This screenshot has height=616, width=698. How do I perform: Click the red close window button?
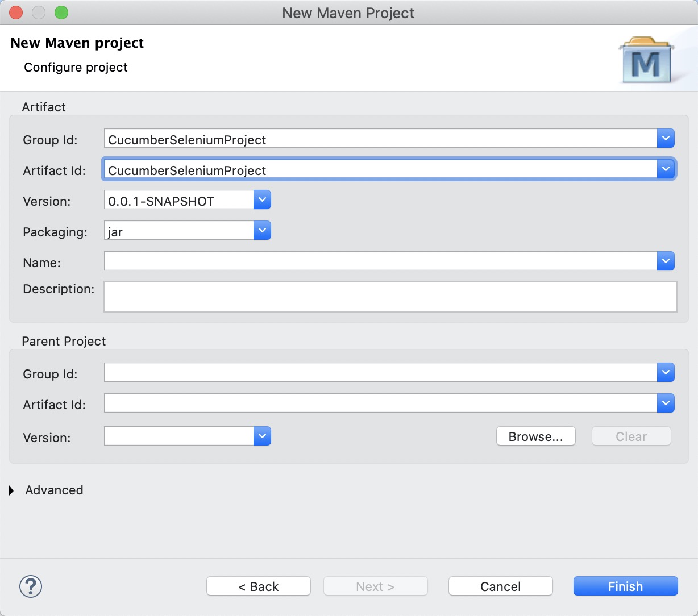(x=16, y=13)
